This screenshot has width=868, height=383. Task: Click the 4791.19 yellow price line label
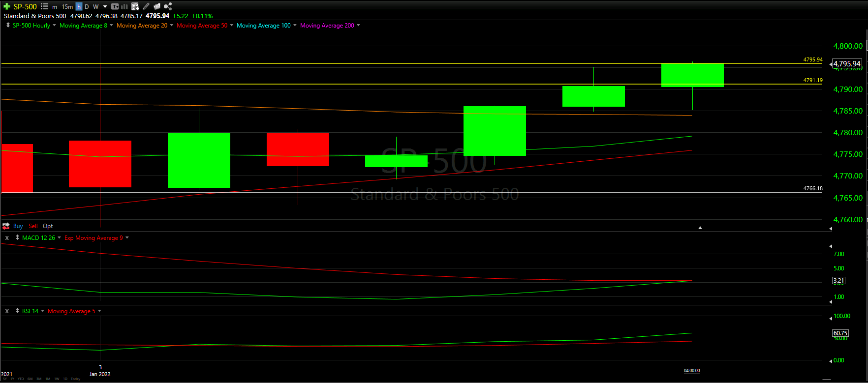click(812, 80)
